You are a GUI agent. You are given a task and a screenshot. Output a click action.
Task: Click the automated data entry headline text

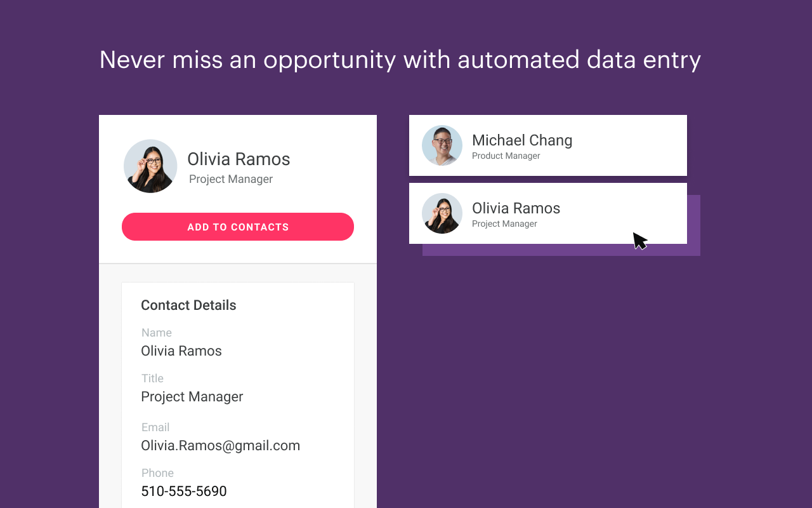click(400, 60)
